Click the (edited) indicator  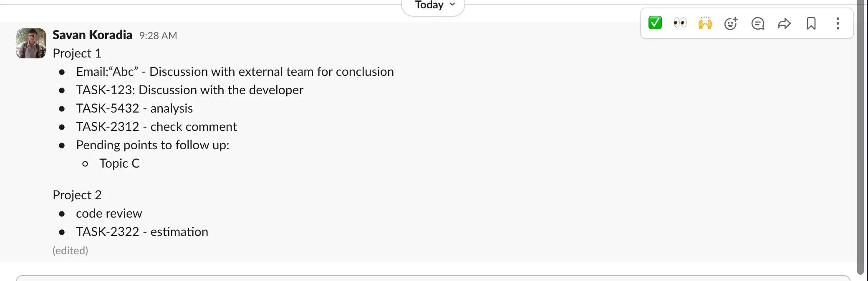(70, 250)
